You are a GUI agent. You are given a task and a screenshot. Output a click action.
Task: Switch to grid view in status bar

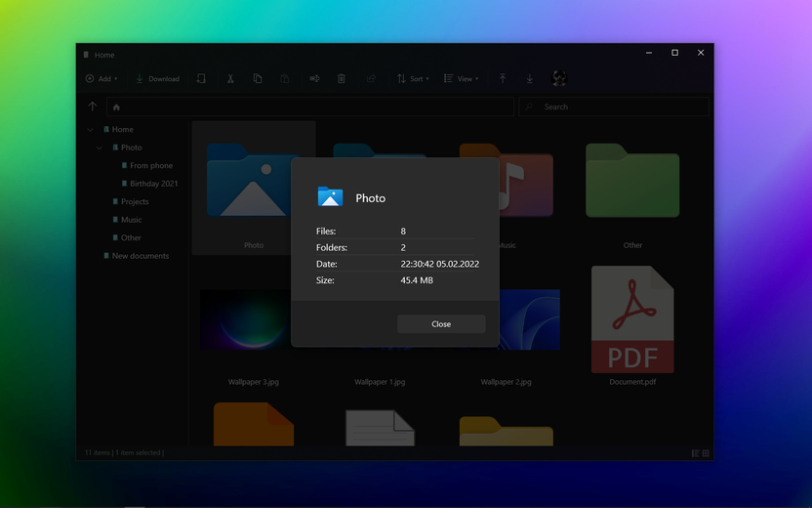coord(706,453)
